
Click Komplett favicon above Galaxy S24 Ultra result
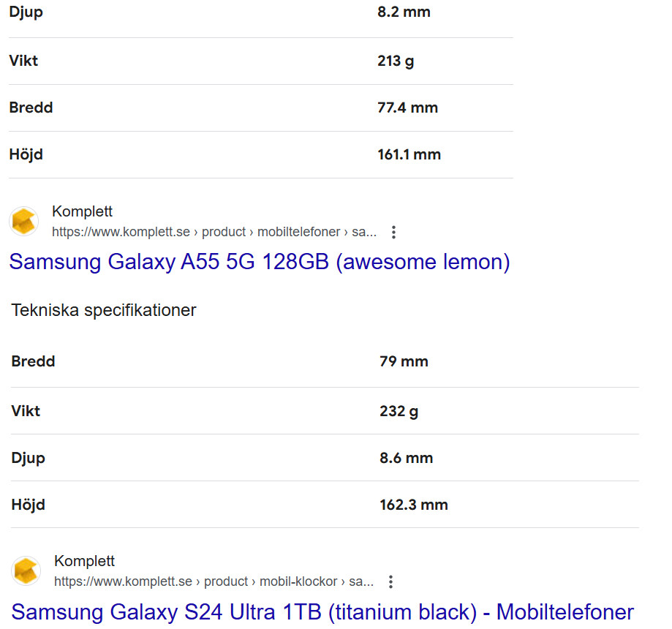click(26, 570)
